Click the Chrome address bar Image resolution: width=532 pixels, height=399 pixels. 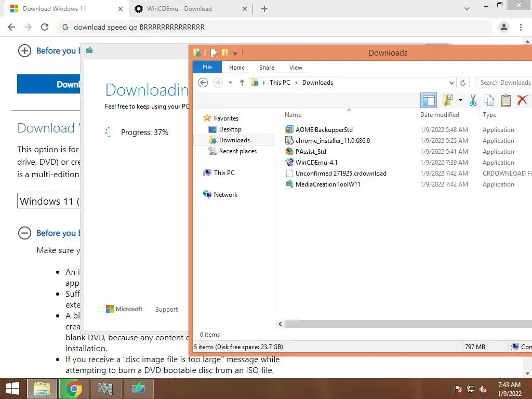point(274,27)
